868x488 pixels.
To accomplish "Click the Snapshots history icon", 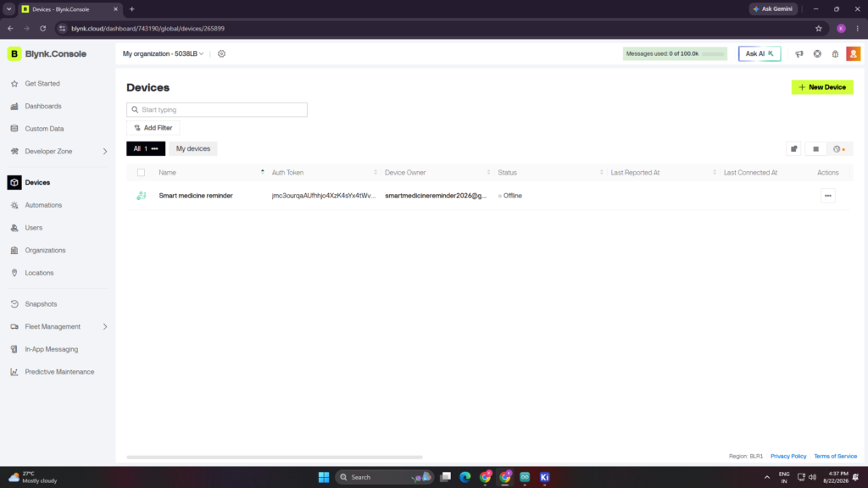I will tap(14, 304).
